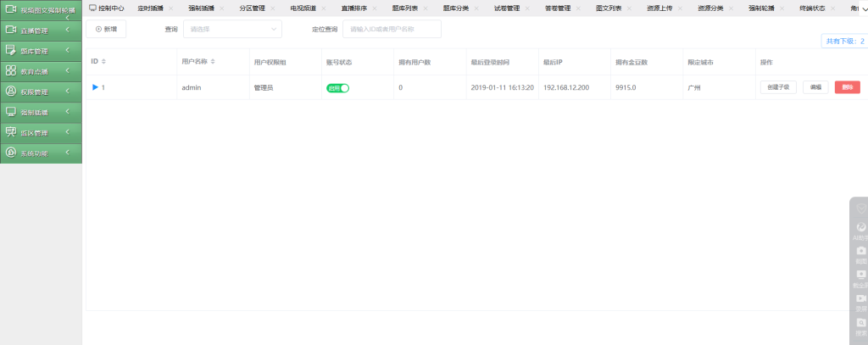Viewport: 868px width, 345px height.
Task: Expand the 系统功能 sidebar menu chevron
Action: click(x=67, y=153)
